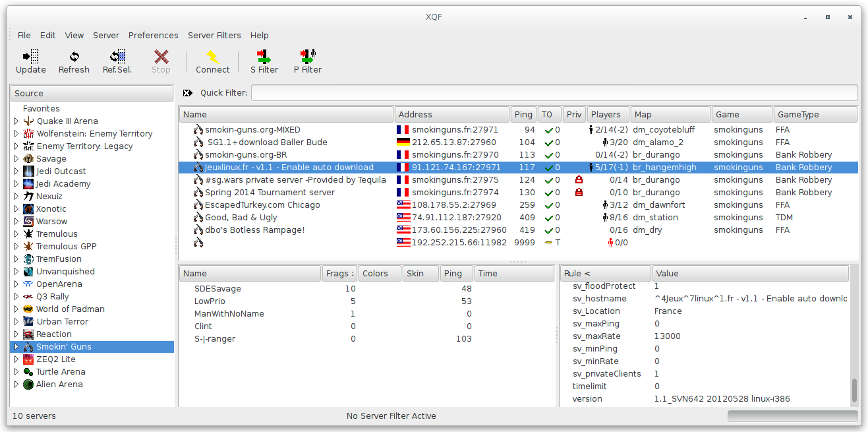868x432 pixels.
Task: Click the Unvanquished game icon
Action: 28,272
